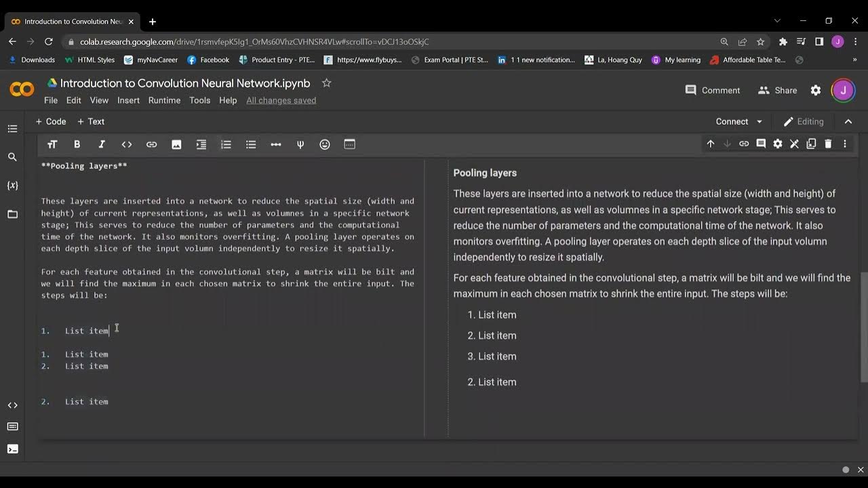Screen dimensions: 868x488
Task: Add a new Text cell
Action: tap(91, 122)
